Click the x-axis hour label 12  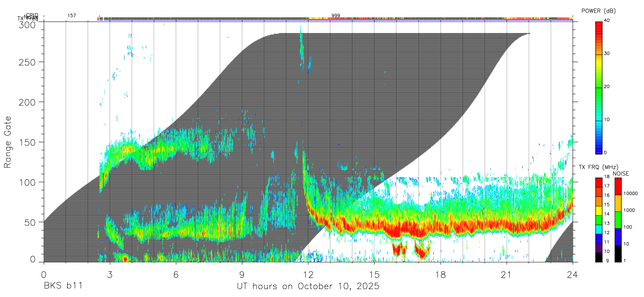point(308,274)
